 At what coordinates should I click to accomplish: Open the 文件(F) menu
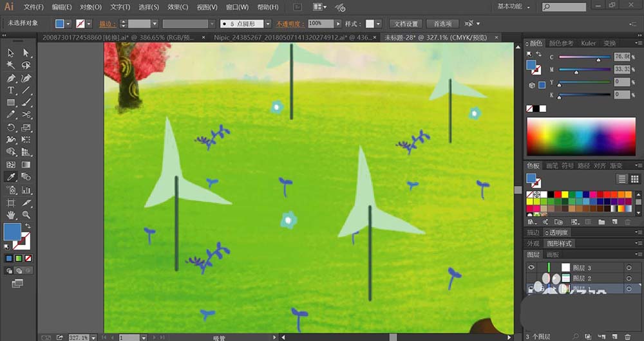point(33,7)
